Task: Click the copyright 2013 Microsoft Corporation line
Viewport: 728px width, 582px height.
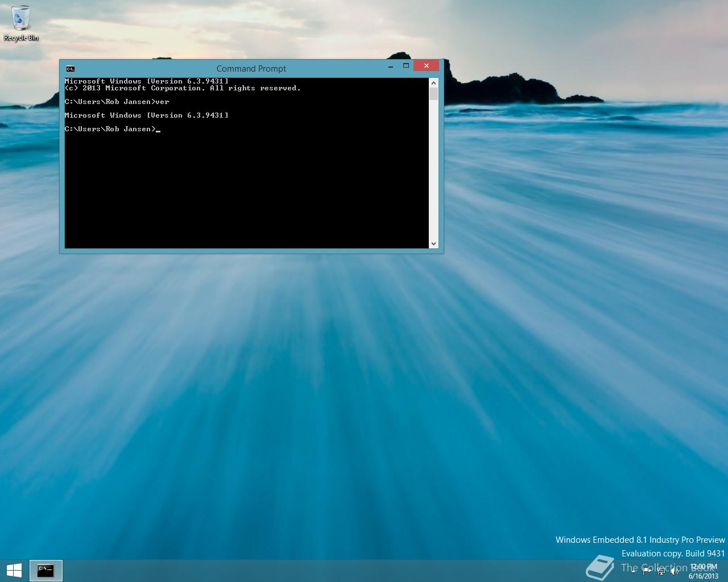Action: click(183, 88)
